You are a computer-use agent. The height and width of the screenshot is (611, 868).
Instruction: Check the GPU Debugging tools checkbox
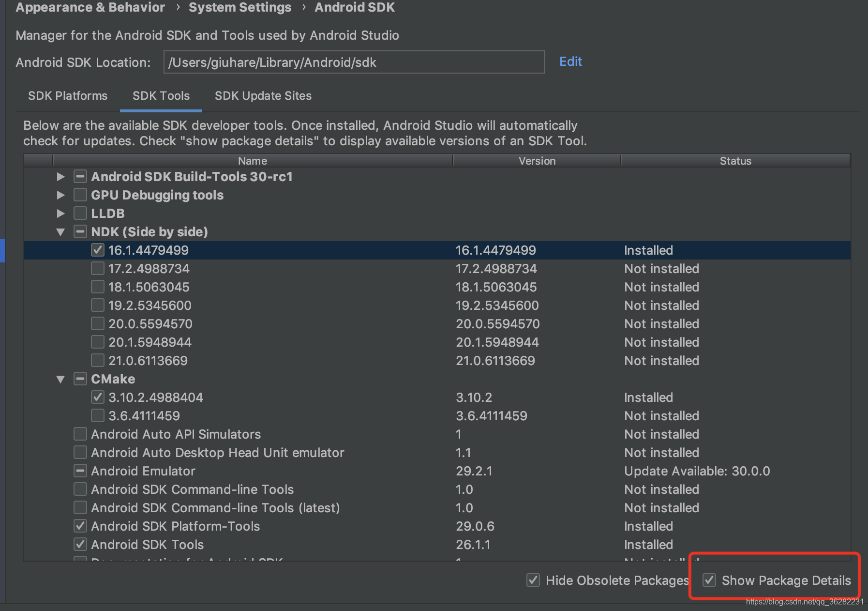pyautogui.click(x=80, y=195)
